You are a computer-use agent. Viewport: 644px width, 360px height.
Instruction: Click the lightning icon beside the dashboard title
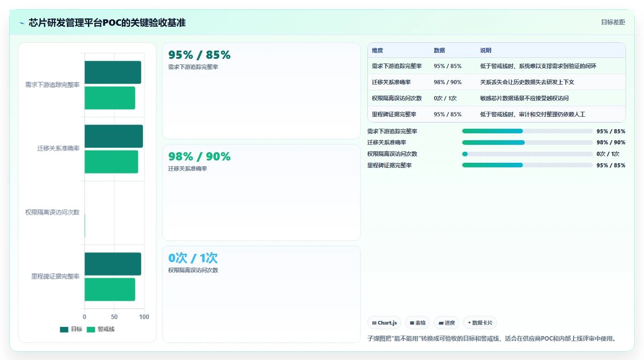pos(22,23)
